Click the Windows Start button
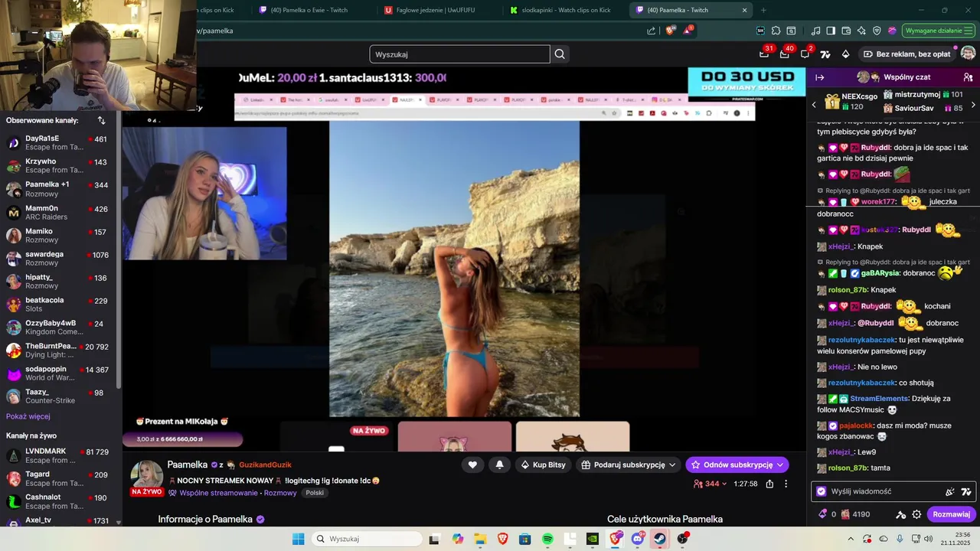Image resolution: width=980 pixels, height=551 pixels. pyautogui.click(x=299, y=539)
